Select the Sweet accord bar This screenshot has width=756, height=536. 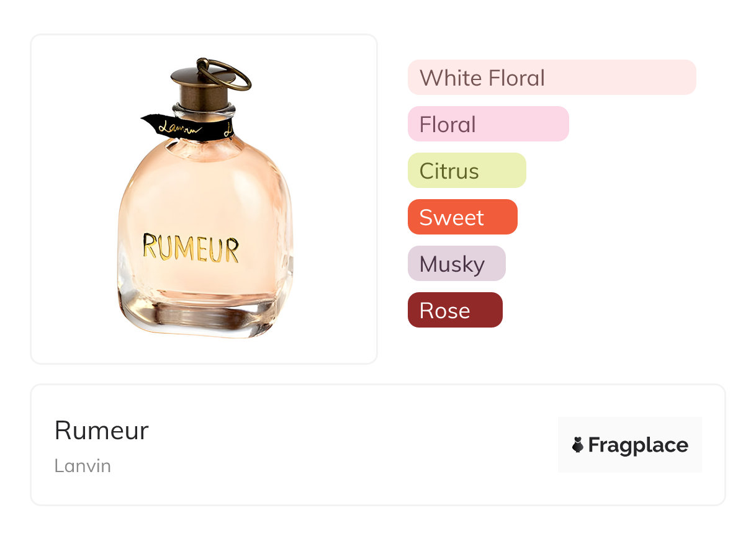point(462,217)
